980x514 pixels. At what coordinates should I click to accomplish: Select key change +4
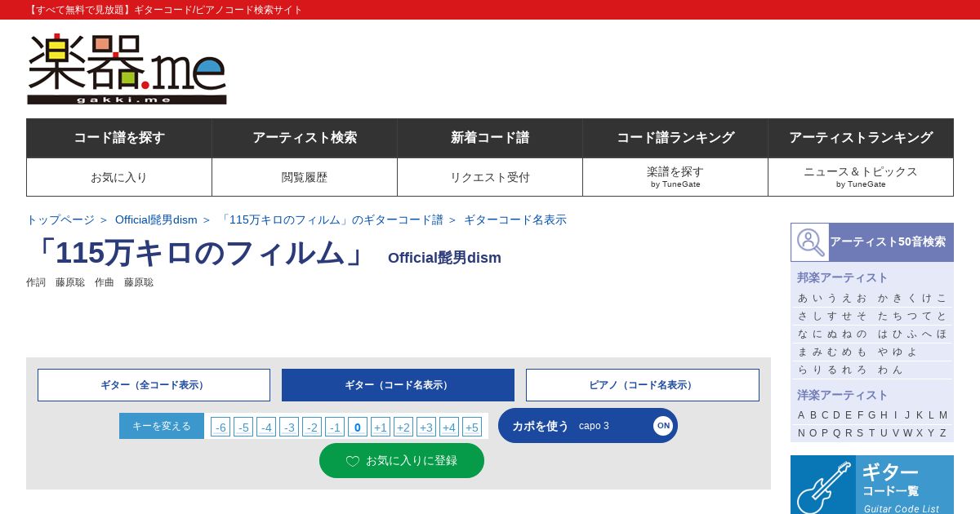[x=449, y=427]
